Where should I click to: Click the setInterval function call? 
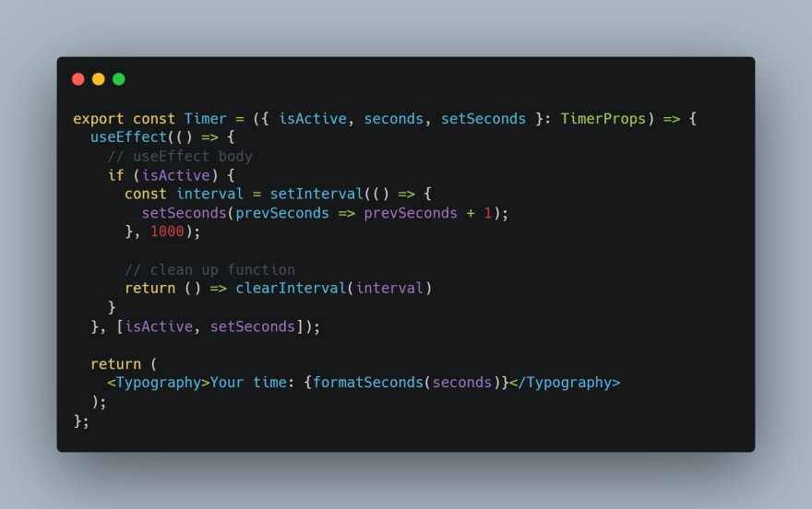(x=316, y=194)
